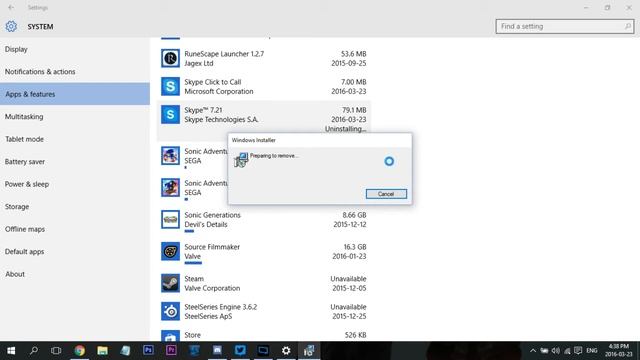Viewport: 640px width, 360px height.
Task: Click the first Sonic Adventure SEGA icon
Action: [170, 156]
